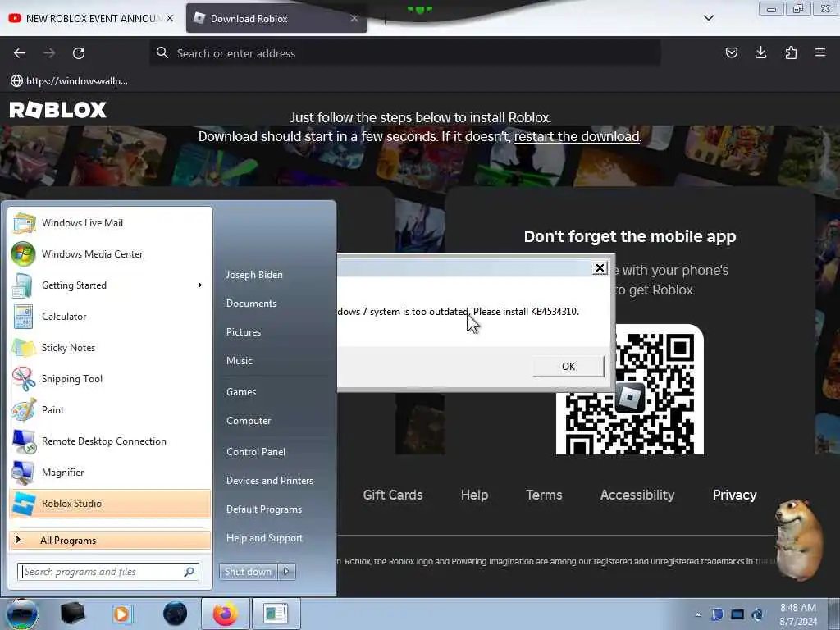Select the Download Roblox tab
The height and width of the screenshot is (630, 840).
276,18
